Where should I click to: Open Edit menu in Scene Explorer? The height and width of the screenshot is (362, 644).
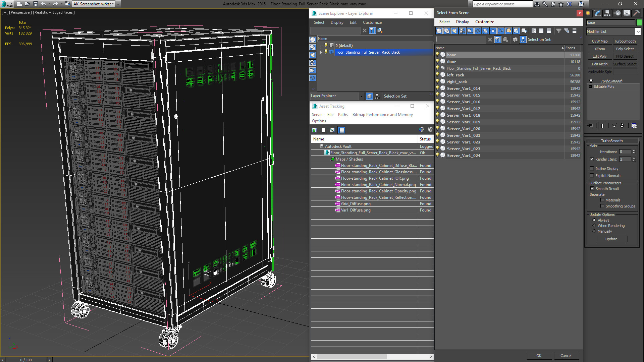pos(353,22)
